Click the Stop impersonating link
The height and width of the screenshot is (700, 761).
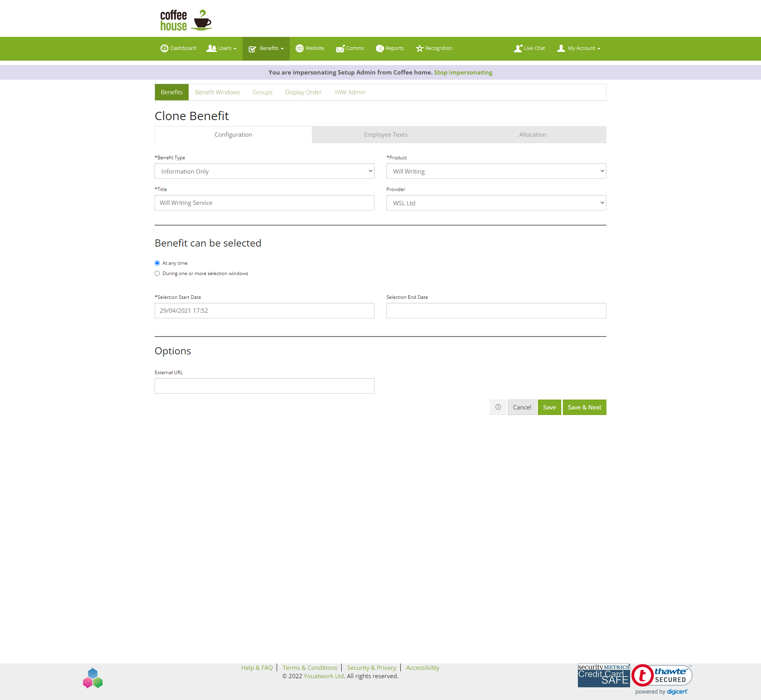463,72
